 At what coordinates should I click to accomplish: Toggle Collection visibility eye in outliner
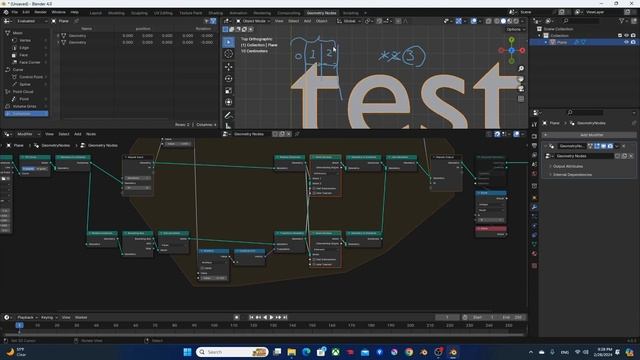[626, 36]
